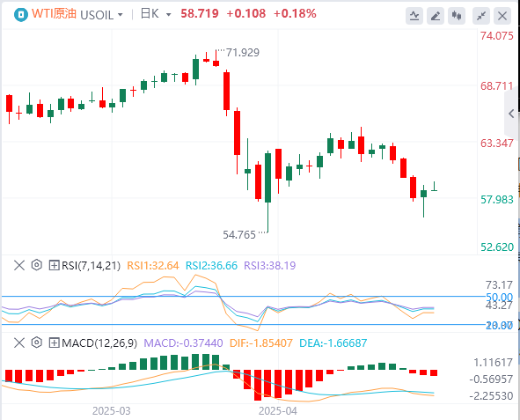Click the MACD(12,26,9) indicator label
520x420 pixels.
pos(99,343)
